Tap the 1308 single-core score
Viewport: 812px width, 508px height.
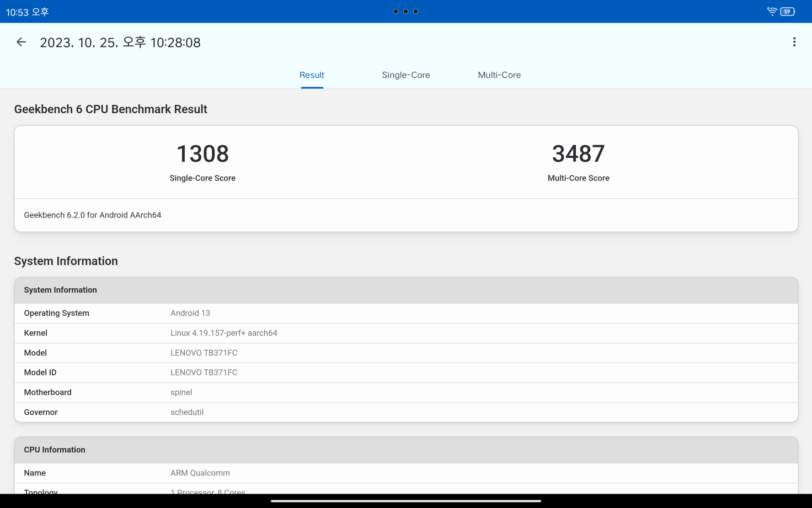point(202,154)
